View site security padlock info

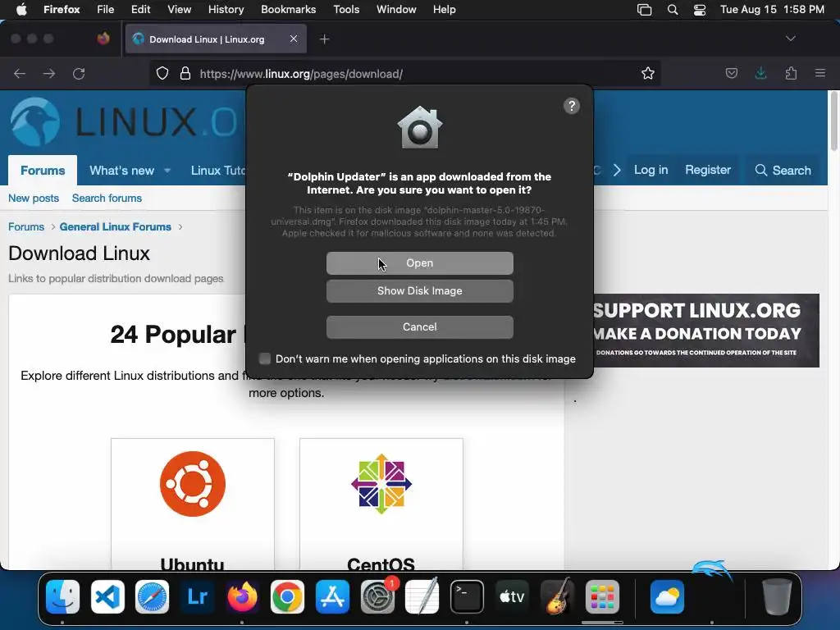[185, 73]
